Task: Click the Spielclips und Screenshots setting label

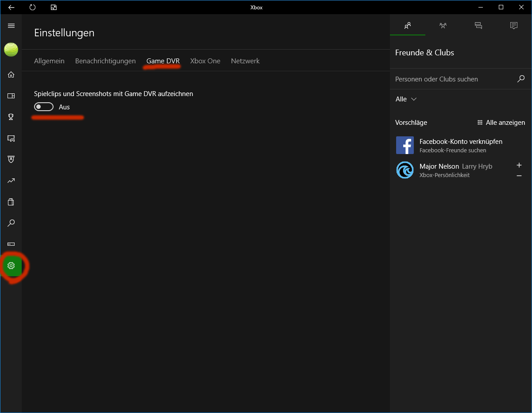Action: tap(113, 94)
